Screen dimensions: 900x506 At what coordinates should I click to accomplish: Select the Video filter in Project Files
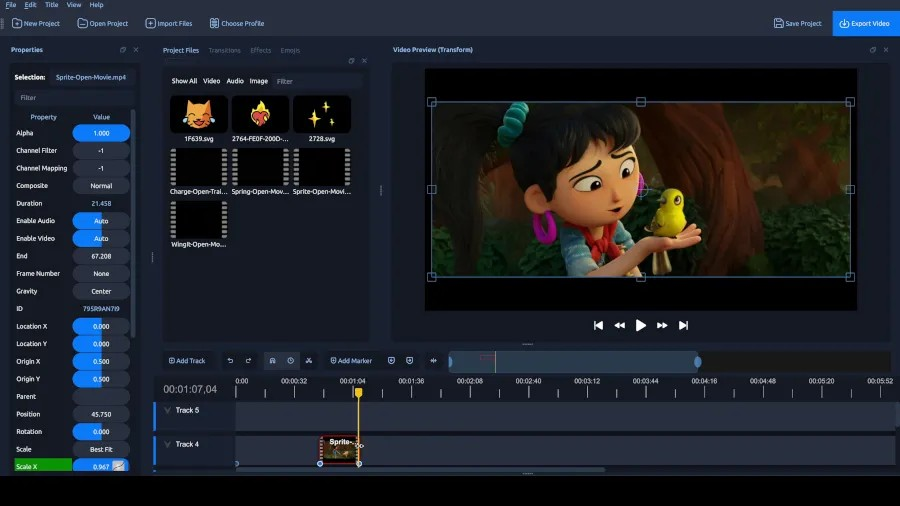211,81
